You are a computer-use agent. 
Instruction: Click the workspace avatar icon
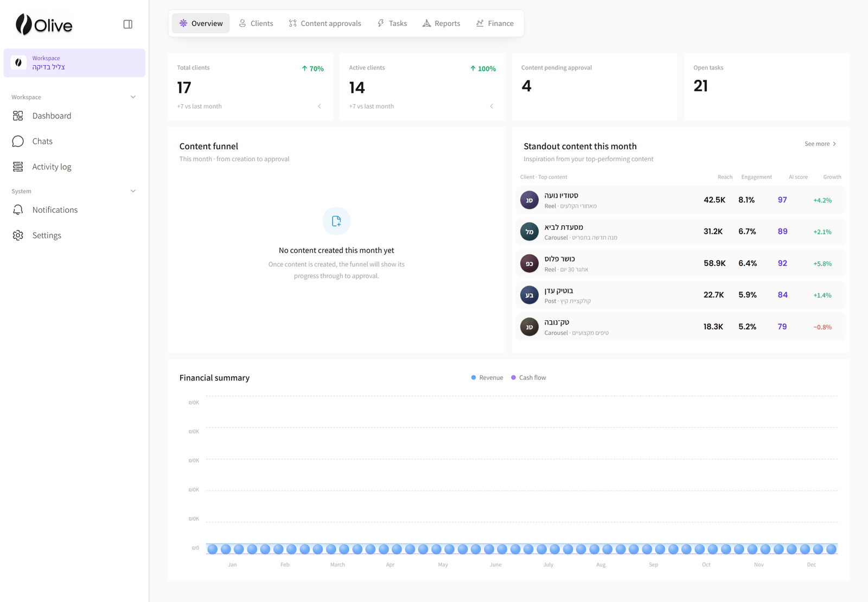18,62
